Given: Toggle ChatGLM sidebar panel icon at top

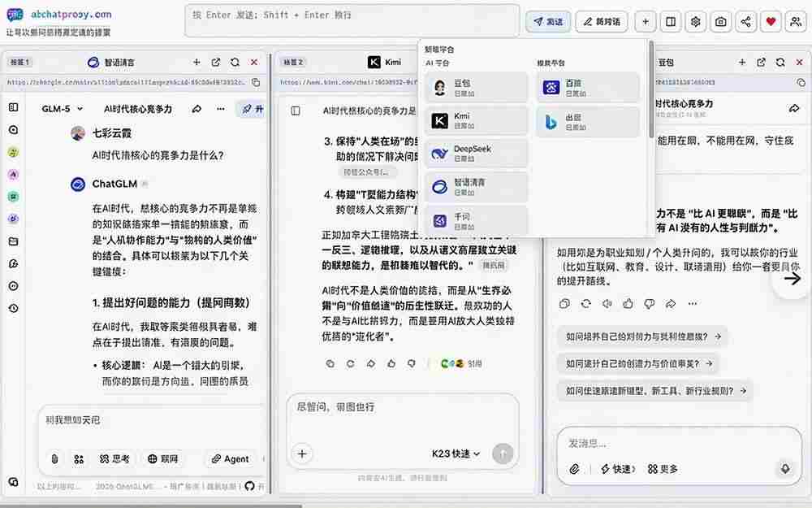Looking at the screenshot, I should coord(14,107).
